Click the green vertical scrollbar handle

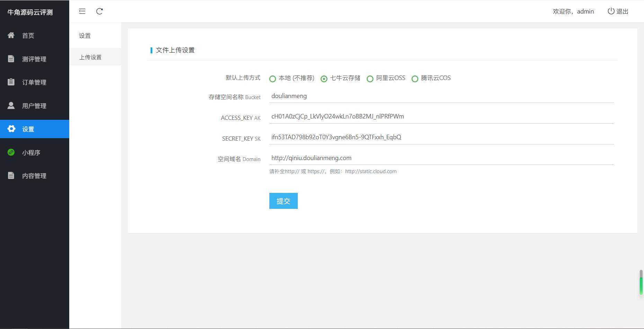coord(641,283)
